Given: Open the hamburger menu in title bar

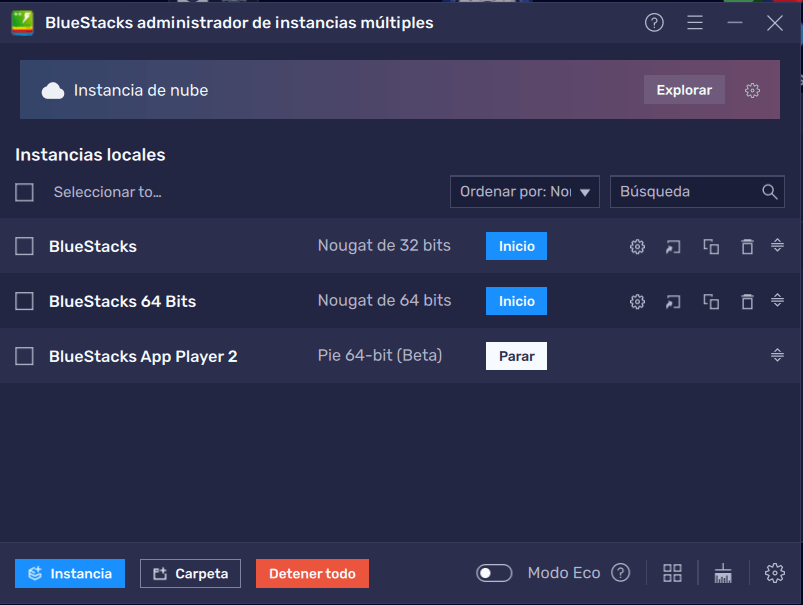Looking at the screenshot, I should [694, 23].
